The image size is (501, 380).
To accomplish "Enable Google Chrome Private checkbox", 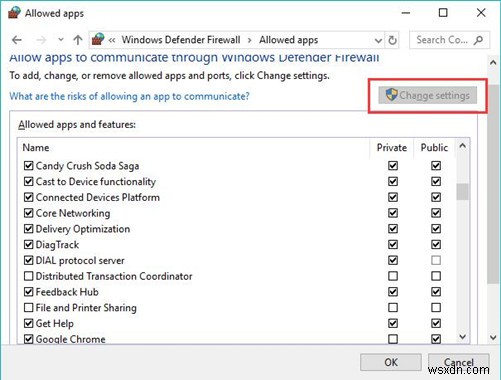I will [393, 339].
